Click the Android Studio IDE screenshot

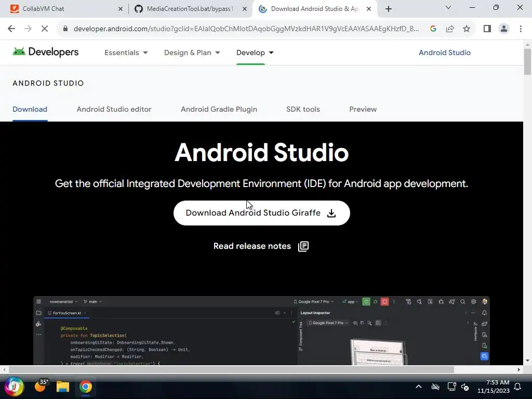point(262,330)
